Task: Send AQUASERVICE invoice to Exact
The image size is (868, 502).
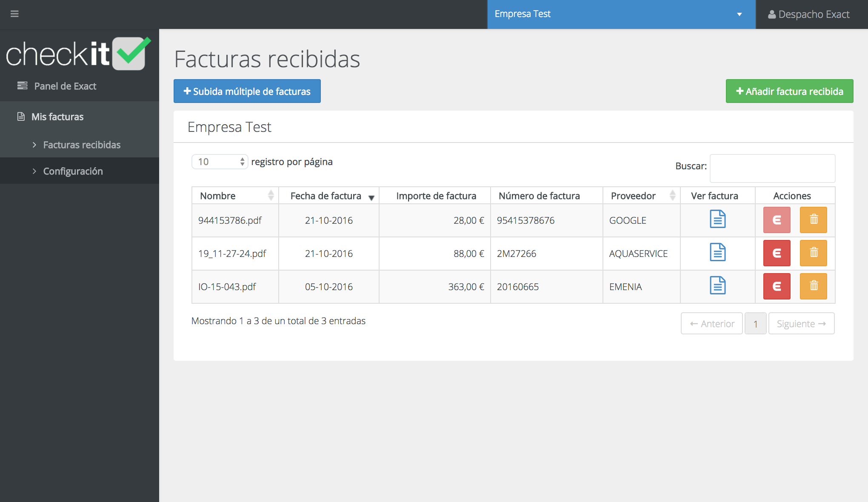Action: [x=777, y=253]
